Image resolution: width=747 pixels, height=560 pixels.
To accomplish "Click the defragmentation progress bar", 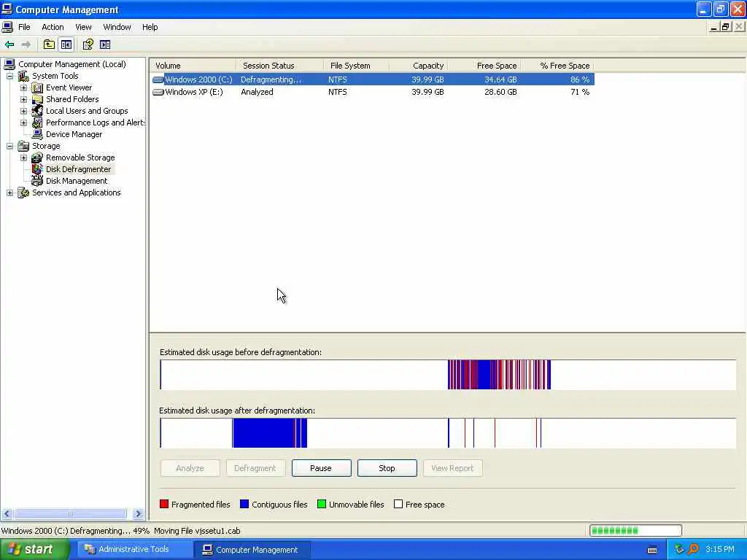I will click(635, 531).
